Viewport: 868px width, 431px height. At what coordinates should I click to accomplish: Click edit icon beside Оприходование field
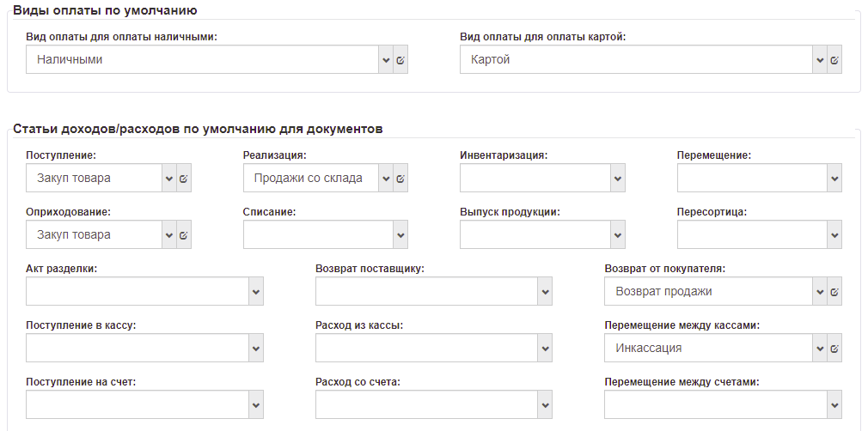click(x=184, y=235)
